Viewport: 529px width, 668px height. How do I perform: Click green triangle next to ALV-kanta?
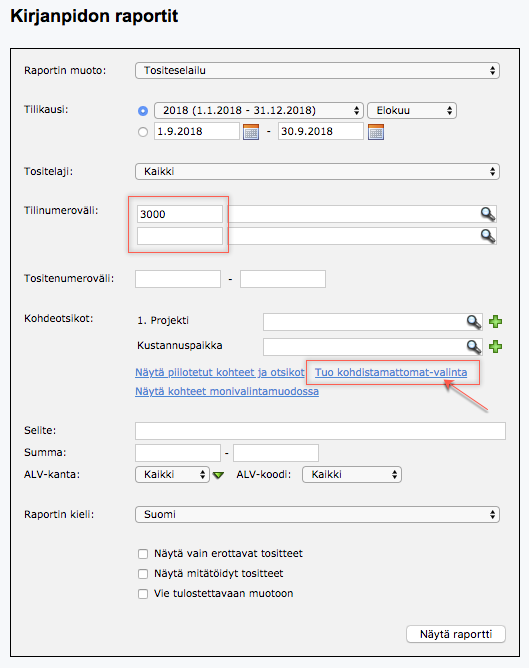coord(218,475)
